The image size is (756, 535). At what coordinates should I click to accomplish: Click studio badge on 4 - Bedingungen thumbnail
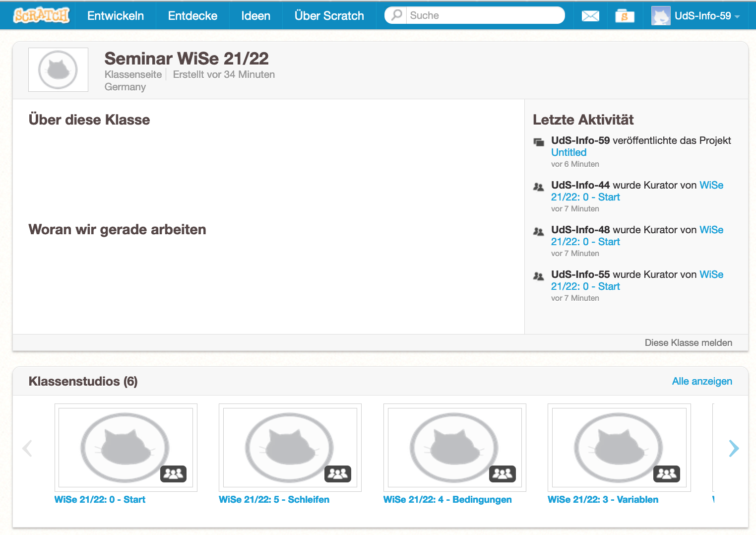coord(503,474)
